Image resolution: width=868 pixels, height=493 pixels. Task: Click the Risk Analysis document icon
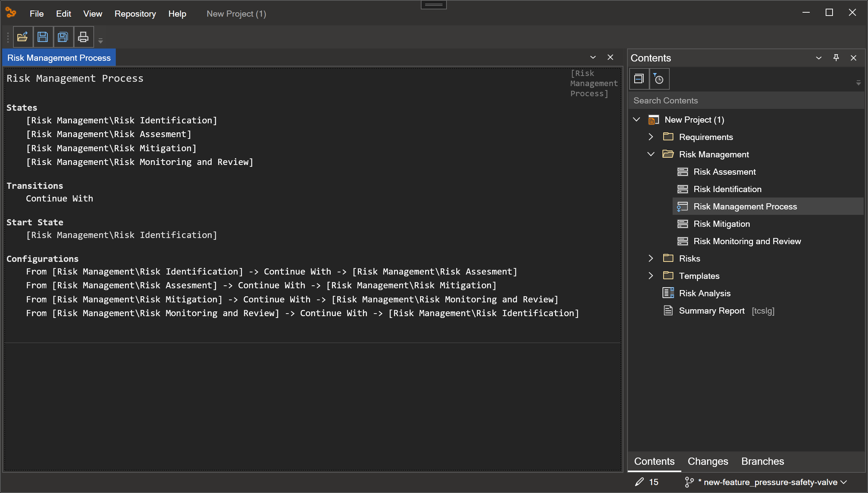(x=668, y=293)
